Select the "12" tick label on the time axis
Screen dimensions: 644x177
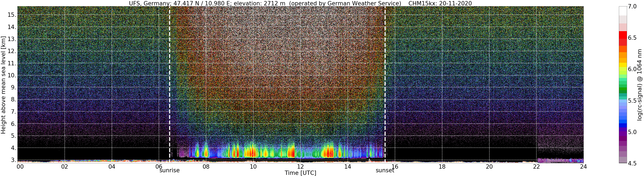coord(300,166)
